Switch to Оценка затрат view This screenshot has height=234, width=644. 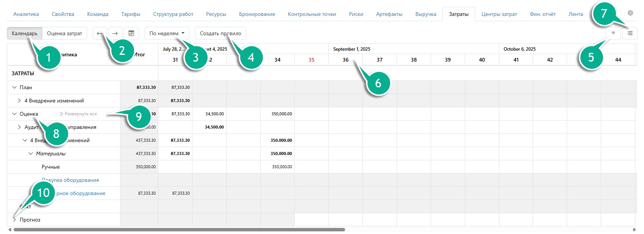[64, 33]
